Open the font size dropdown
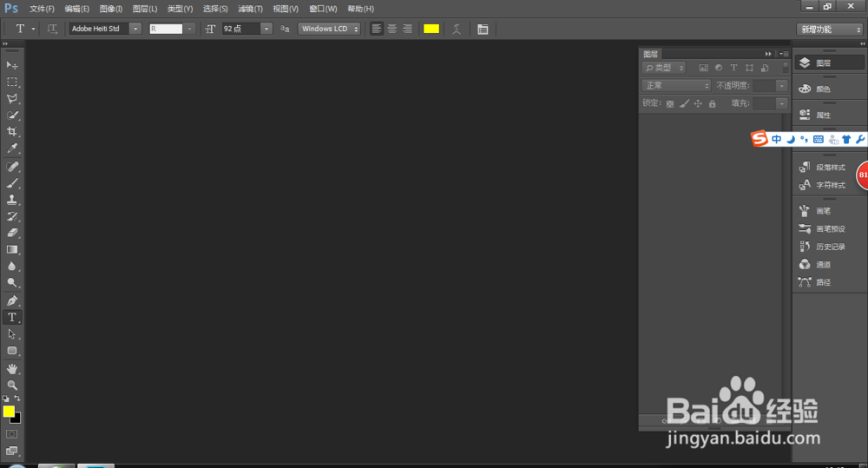Viewport: 868px width, 468px height. [x=266, y=29]
